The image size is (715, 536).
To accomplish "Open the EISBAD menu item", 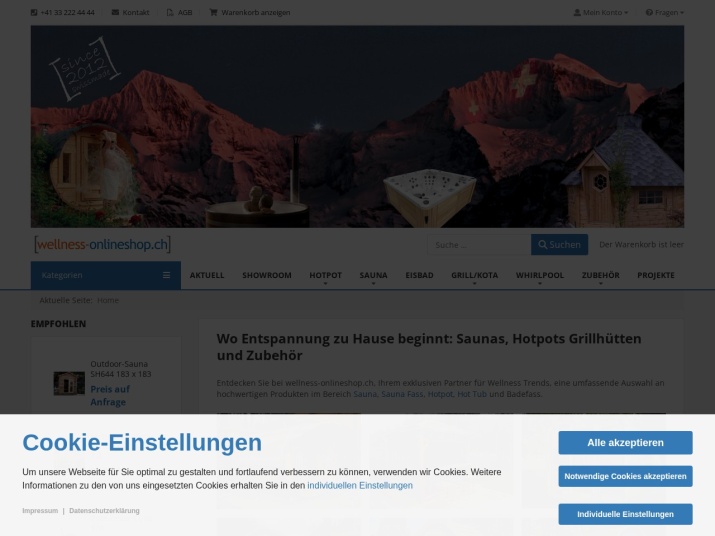I will click(420, 276).
